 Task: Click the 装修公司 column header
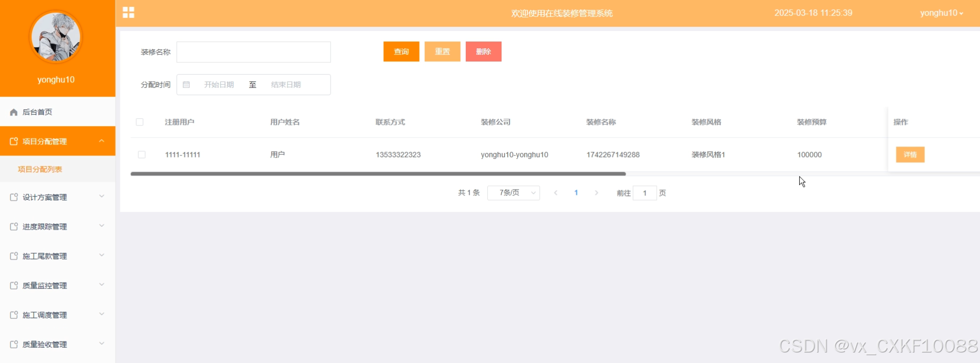pos(496,122)
